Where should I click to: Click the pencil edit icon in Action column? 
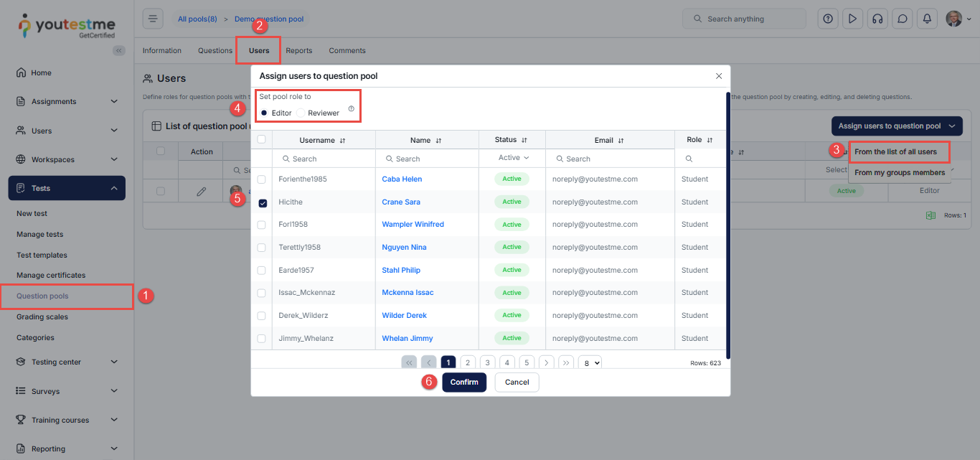[x=202, y=191]
